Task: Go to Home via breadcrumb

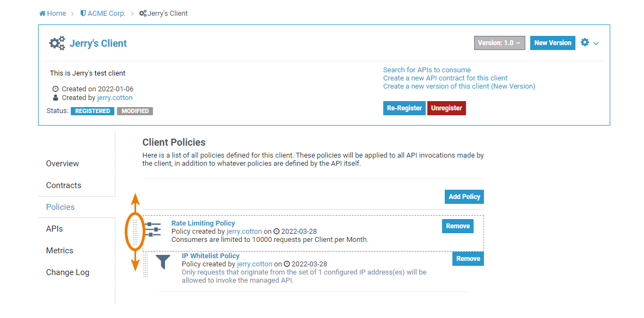Action: pyautogui.click(x=53, y=14)
